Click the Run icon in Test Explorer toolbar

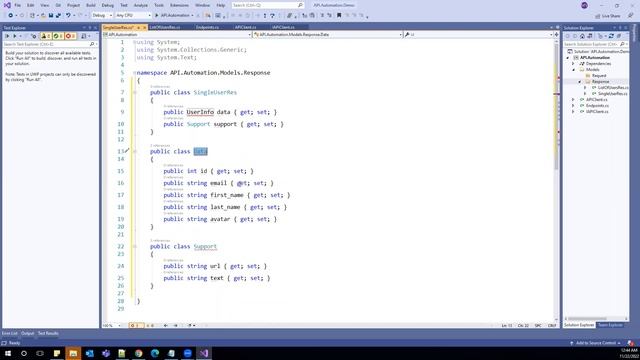(15, 36)
